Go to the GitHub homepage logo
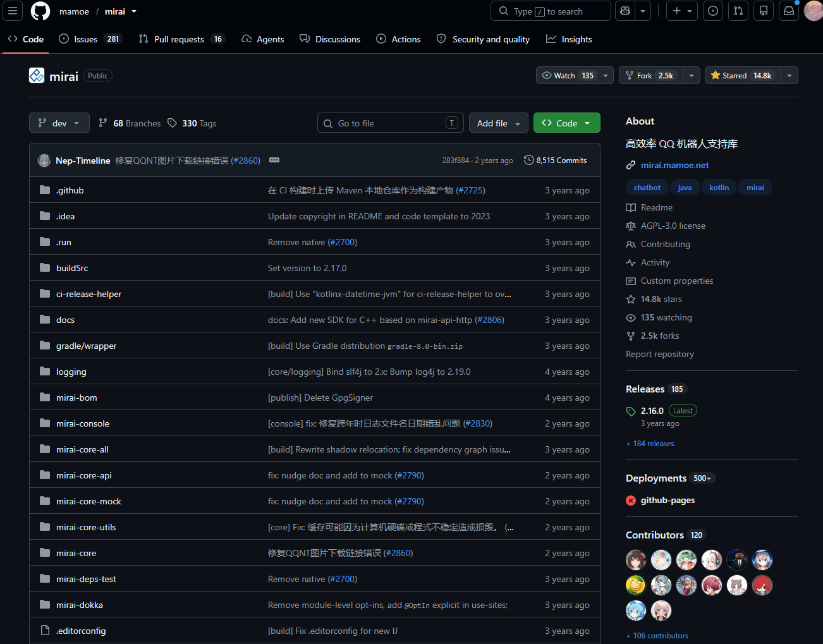This screenshot has width=823, height=644. [x=40, y=11]
